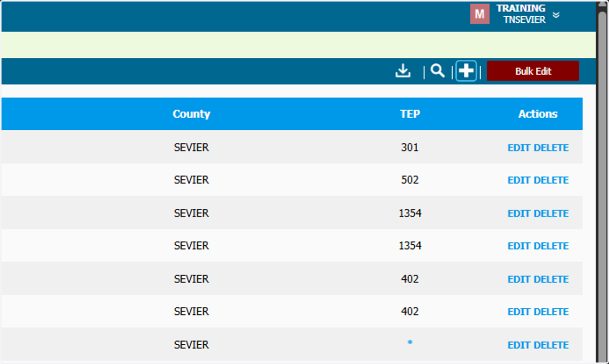Click DELETE in the first 1354 row
This screenshot has width=609, height=364.
pos(551,213)
